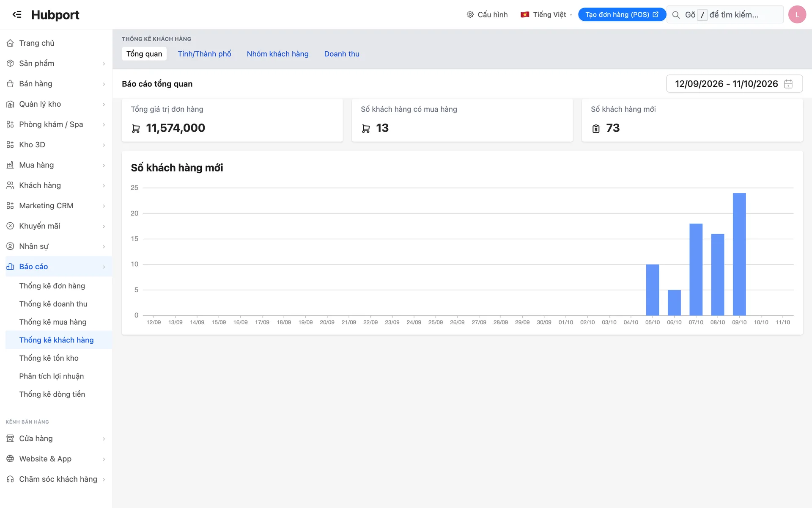Open Phân tích lợi nhuận report

click(52, 376)
